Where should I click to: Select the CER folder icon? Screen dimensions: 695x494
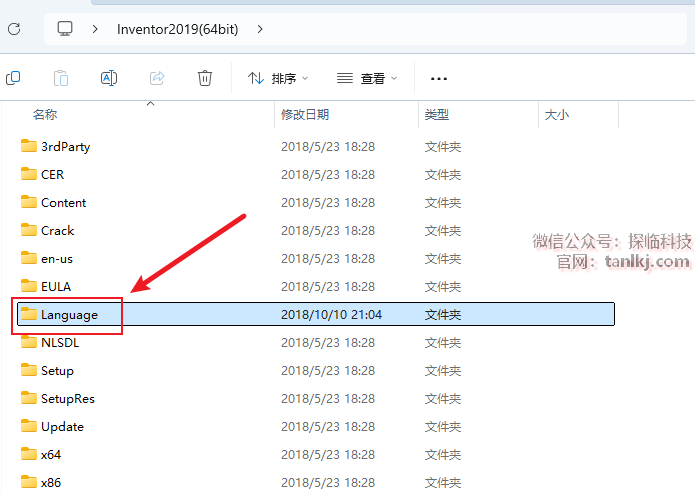29,174
